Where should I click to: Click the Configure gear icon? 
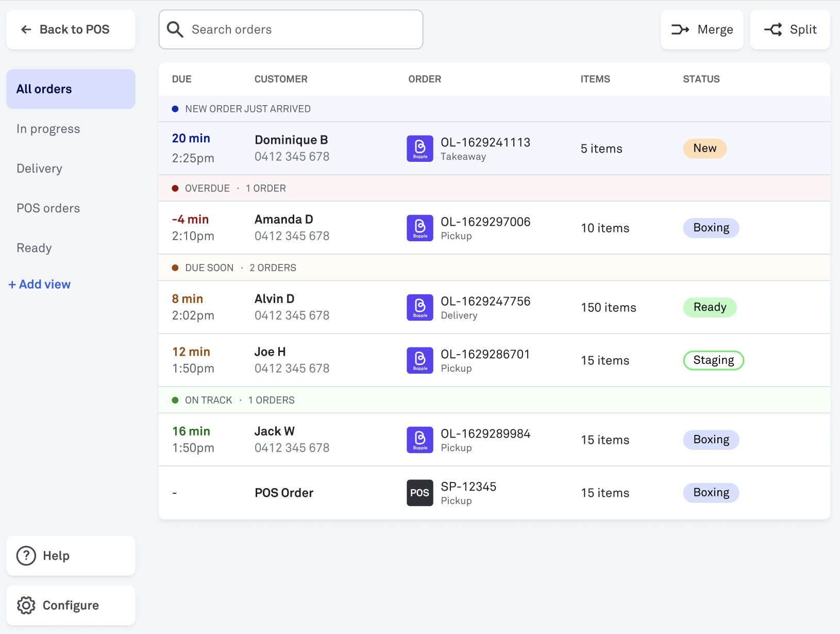coord(26,606)
